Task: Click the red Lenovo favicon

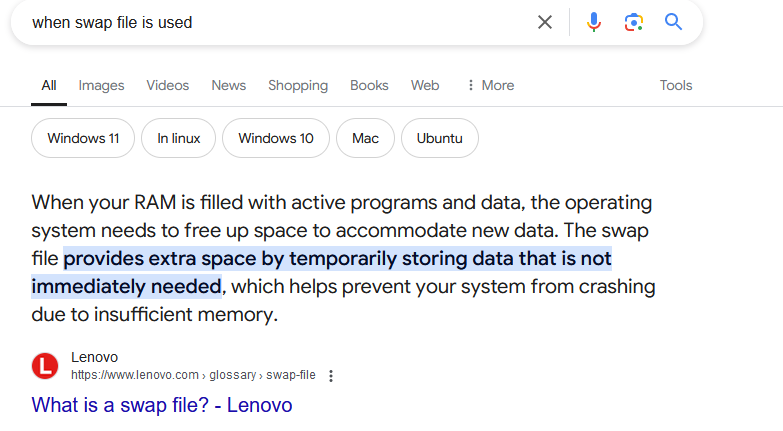Action: (45, 366)
